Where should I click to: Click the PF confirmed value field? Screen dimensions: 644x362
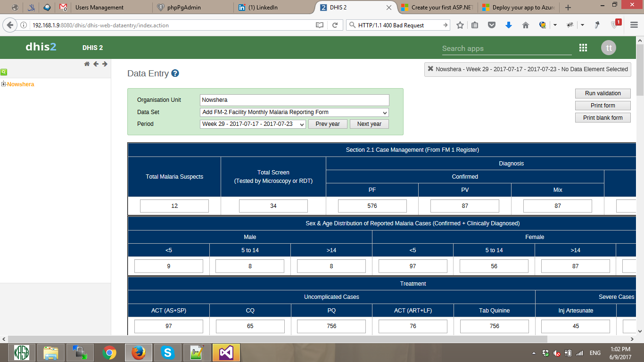(x=372, y=206)
